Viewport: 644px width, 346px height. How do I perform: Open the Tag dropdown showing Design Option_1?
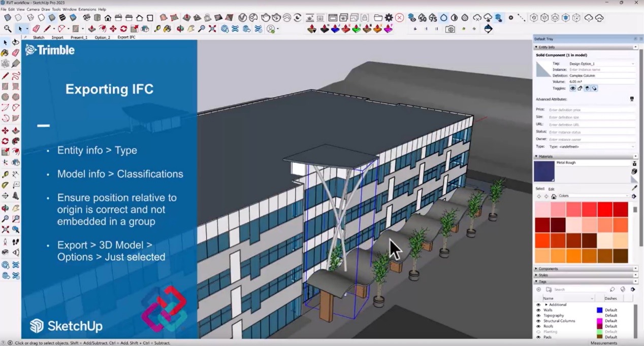[601, 64]
